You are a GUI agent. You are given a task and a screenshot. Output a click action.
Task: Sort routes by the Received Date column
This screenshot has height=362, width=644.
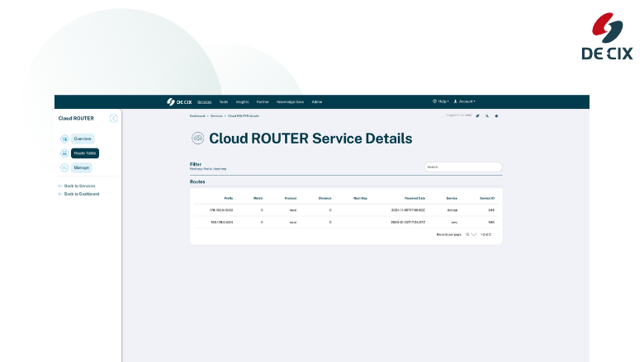point(414,199)
